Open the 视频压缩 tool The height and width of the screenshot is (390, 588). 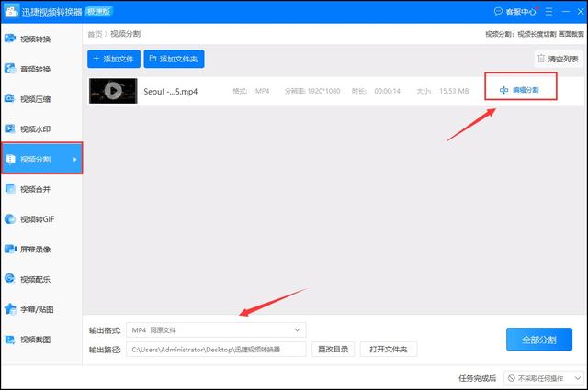coord(35,99)
